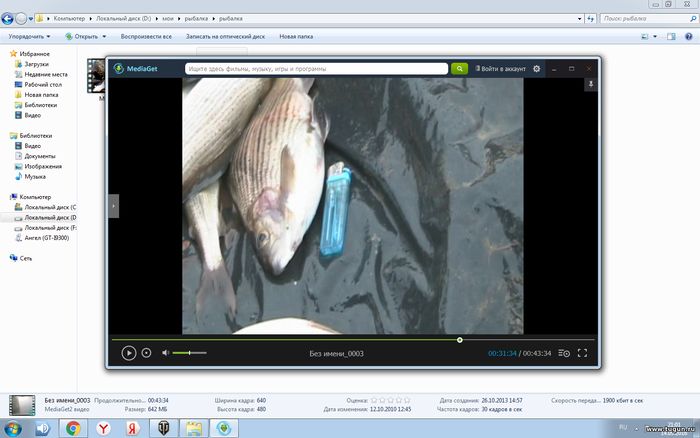Screen dimensions: 700x438
Task: Click the MediaGet logo
Action: pos(135,69)
